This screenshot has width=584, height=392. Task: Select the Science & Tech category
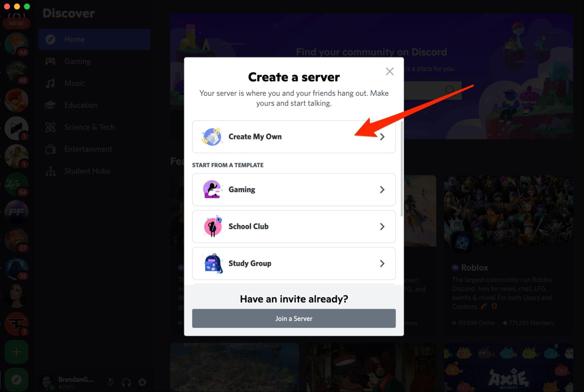click(90, 127)
